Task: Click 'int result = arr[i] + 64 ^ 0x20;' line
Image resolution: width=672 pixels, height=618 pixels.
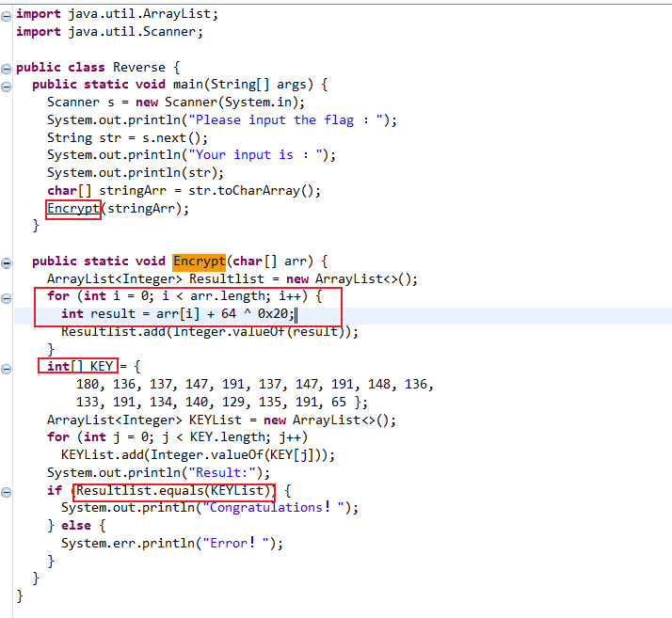Action: pyautogui.click(x=178, y=314)
